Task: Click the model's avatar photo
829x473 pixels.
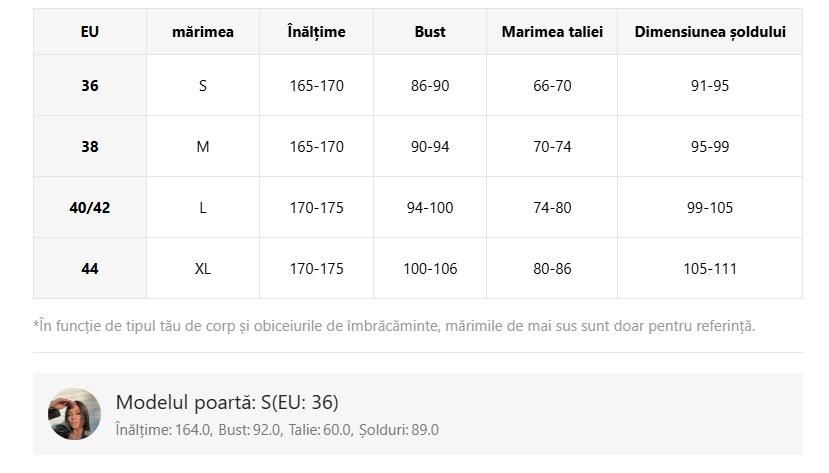Action: [x=75, y=414]
